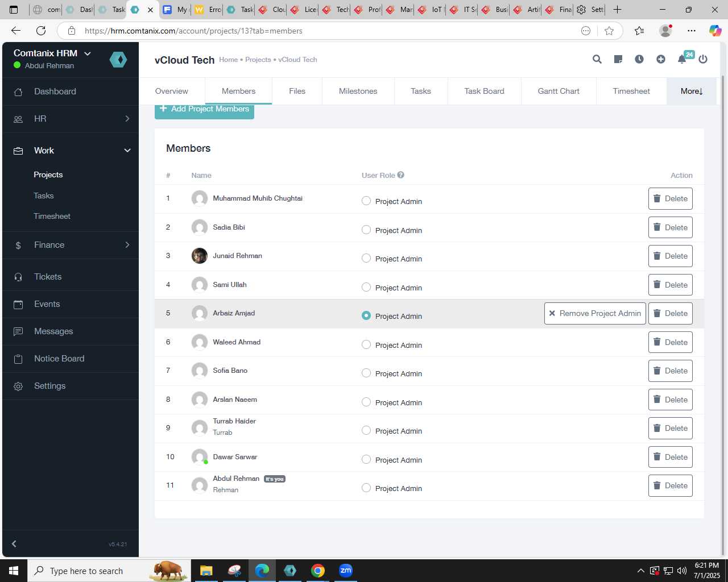
Task: Switch to the Overview tab
Action: [x=172, y=91]
